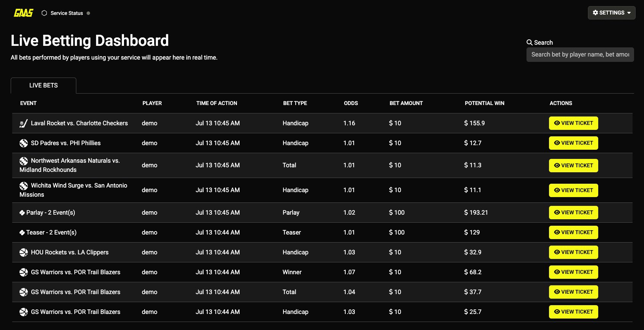The height and width of the screenshot is (330, 644).
Task: View ticket for the Parlay bet
Action: pos(573,213)
